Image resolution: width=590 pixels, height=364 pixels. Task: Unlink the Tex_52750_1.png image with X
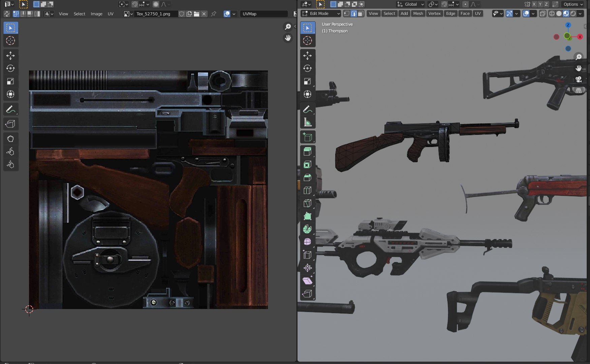[x=204, y=14]
